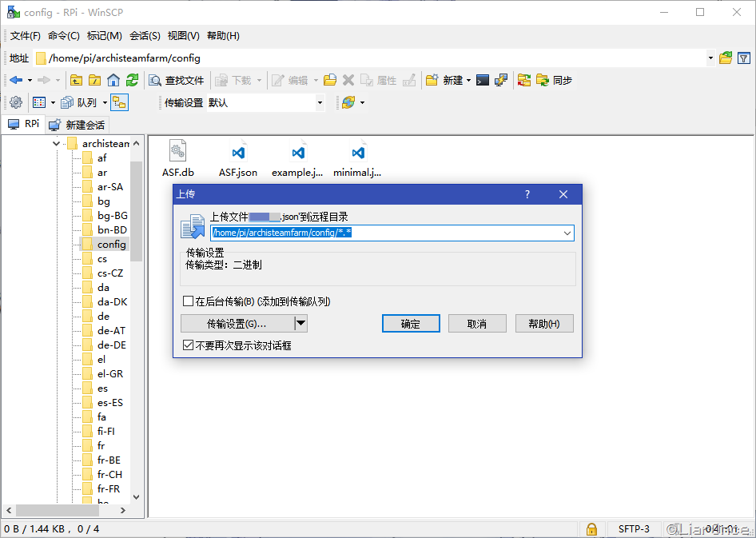The image size is (756, 538).
Task: Click the file filter funnel icon
Action: pyautogui.click(x=744, y=58)
